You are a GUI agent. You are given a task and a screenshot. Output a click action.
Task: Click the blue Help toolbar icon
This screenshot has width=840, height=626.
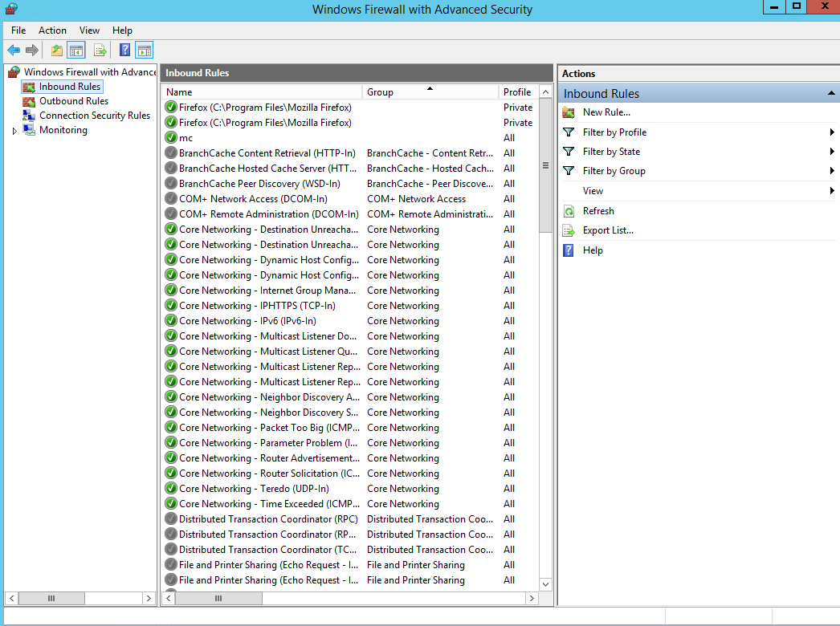[x=124, y=51]
